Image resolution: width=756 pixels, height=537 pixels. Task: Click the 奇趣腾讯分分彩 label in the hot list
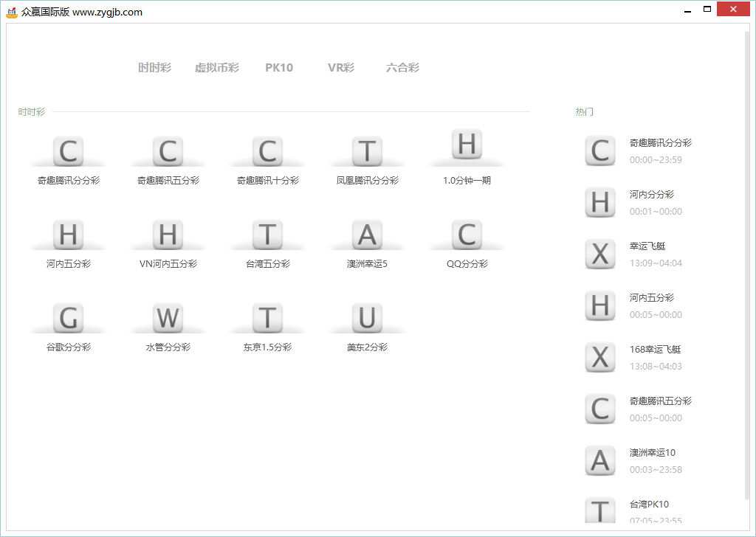[661, 142]
